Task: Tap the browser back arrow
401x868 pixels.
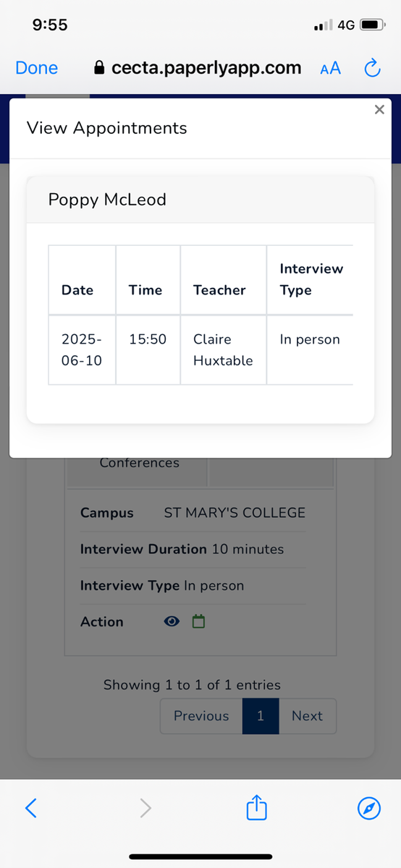Action: [x=30, y=808]
